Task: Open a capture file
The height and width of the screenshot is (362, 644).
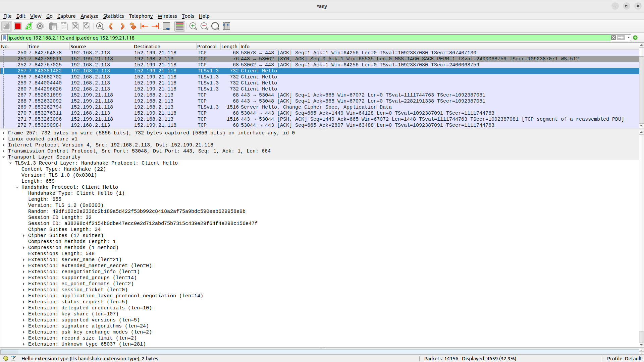Action: click(x=53, y=26)
